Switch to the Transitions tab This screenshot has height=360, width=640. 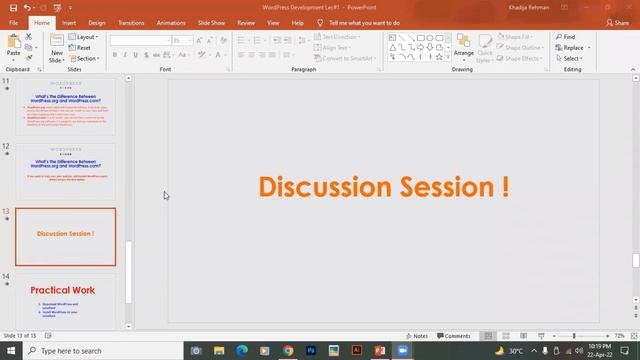point(131,23)
